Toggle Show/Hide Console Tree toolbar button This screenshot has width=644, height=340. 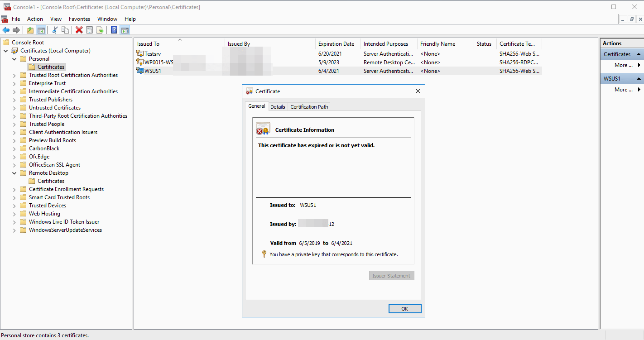(x=41, y=30)
